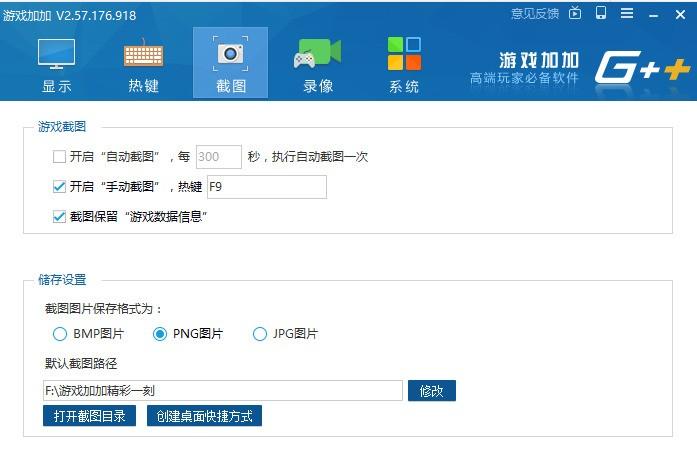Open the 录像 recording tab

317,64
